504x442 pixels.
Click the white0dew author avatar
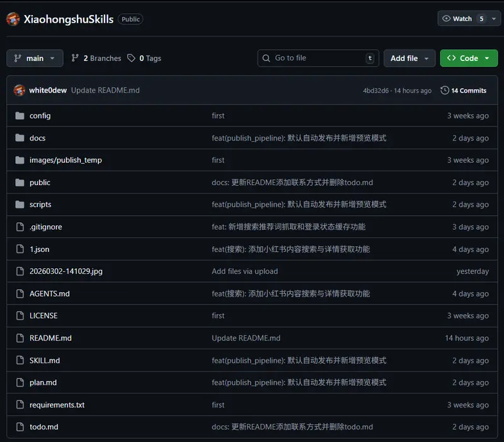coord(20,90)
